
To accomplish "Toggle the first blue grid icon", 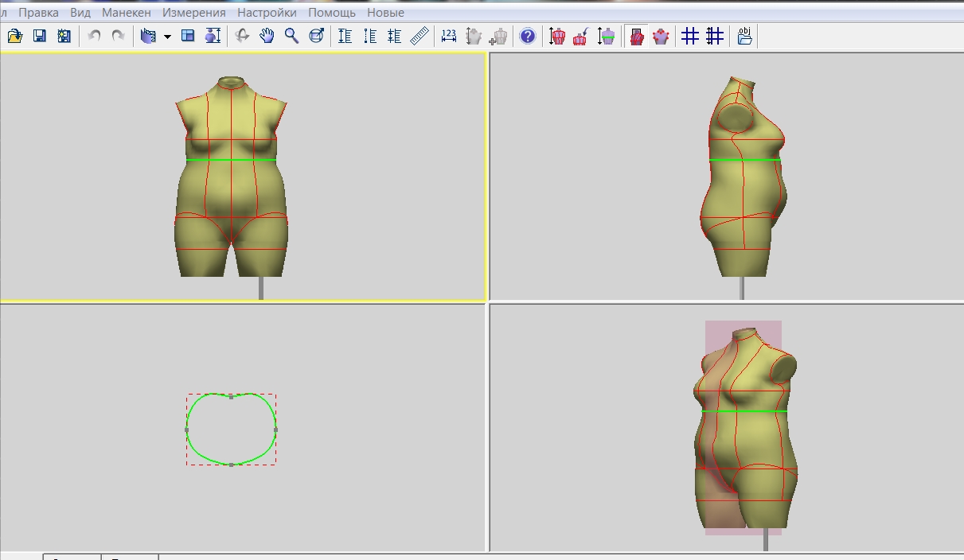I will click(x=690, y=36).
